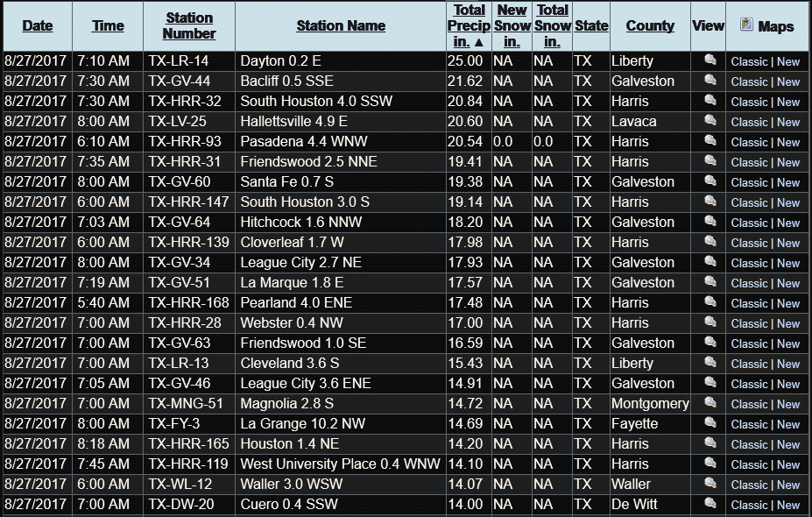Open New map for Dayton 0.2 E

tap(788, 61)
